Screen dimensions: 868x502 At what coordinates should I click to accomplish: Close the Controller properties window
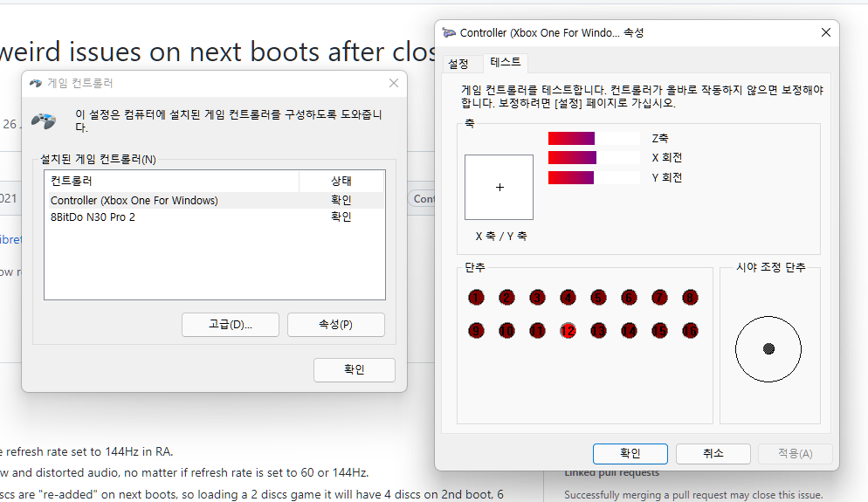point(825,32)
